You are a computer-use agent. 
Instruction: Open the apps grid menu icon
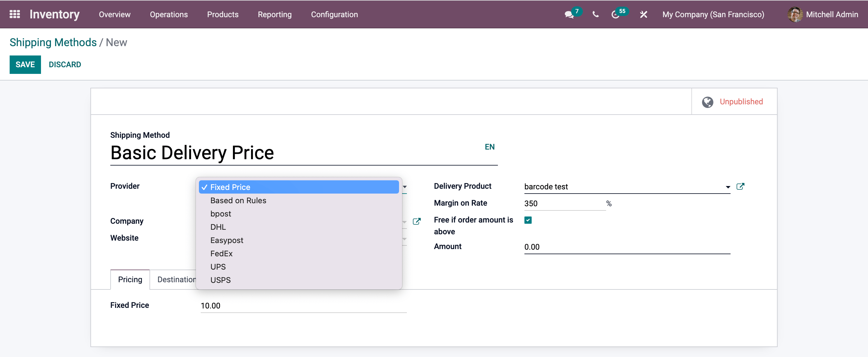pyautogui.click(x=14, y=14)
